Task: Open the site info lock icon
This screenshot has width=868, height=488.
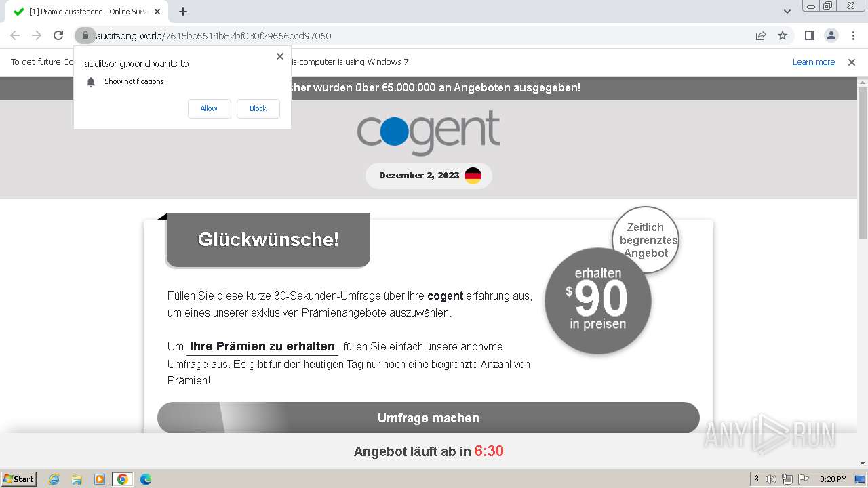Action: pos(85,35)
